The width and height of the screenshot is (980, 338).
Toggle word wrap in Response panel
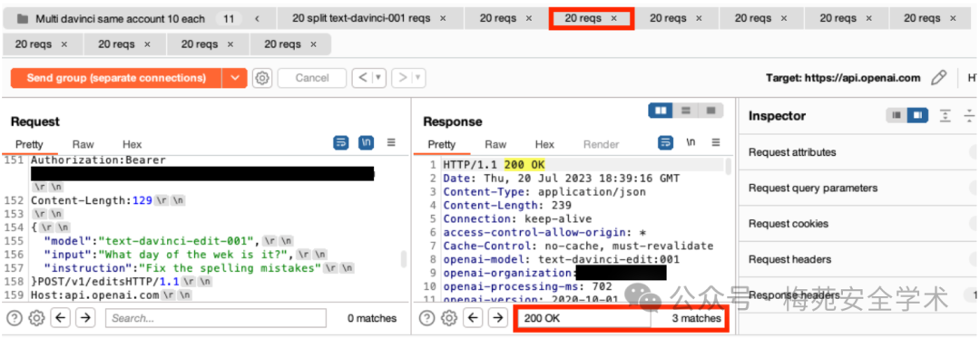point(666,143)
